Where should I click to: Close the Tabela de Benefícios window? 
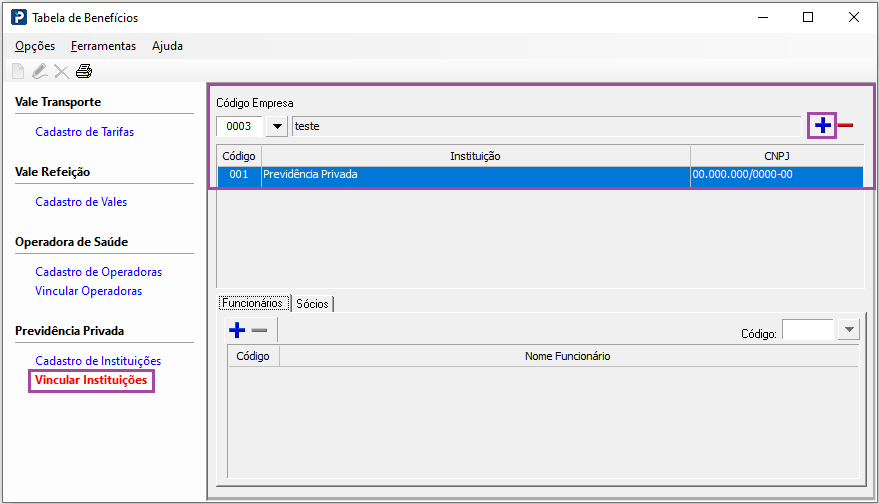coord(854,17)
